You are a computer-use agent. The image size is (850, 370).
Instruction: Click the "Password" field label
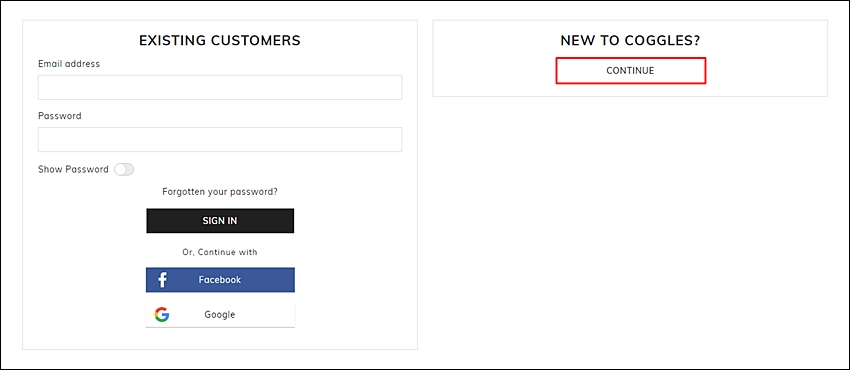pyautogui.click(x=60, y=116)
